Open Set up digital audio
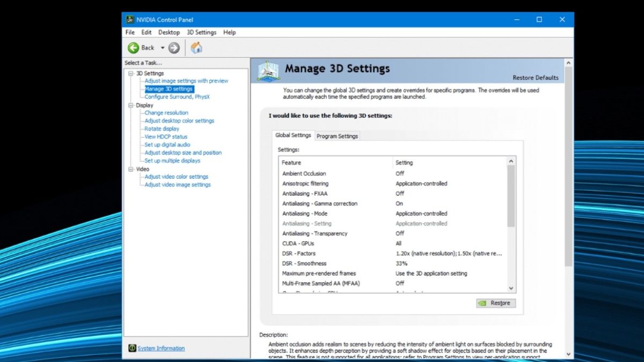The height and width of the screenshot is (362, 644). [167, 145]
